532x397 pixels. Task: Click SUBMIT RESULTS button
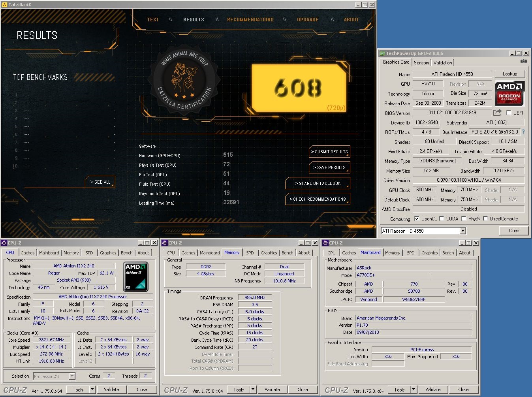(x=329, y=152)
